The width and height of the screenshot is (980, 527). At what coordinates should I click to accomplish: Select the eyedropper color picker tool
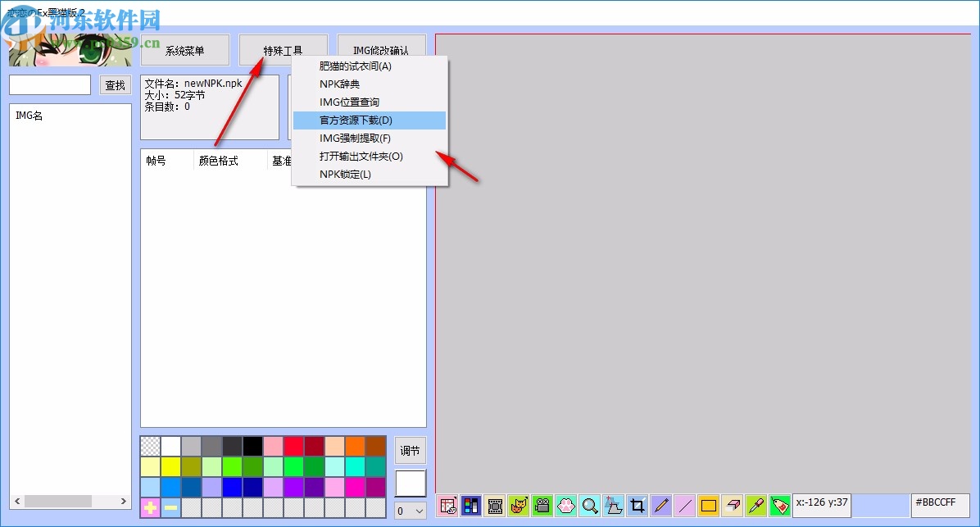[x=755, y=505]
